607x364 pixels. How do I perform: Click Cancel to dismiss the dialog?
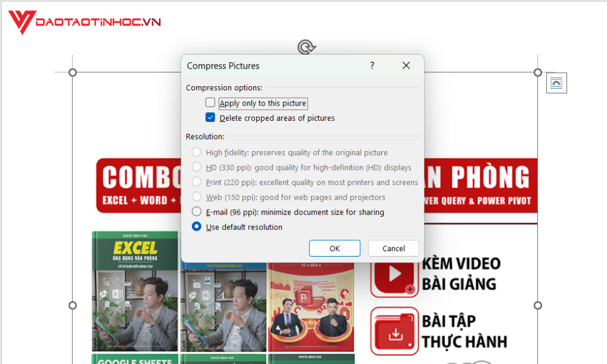coord(393,248)
